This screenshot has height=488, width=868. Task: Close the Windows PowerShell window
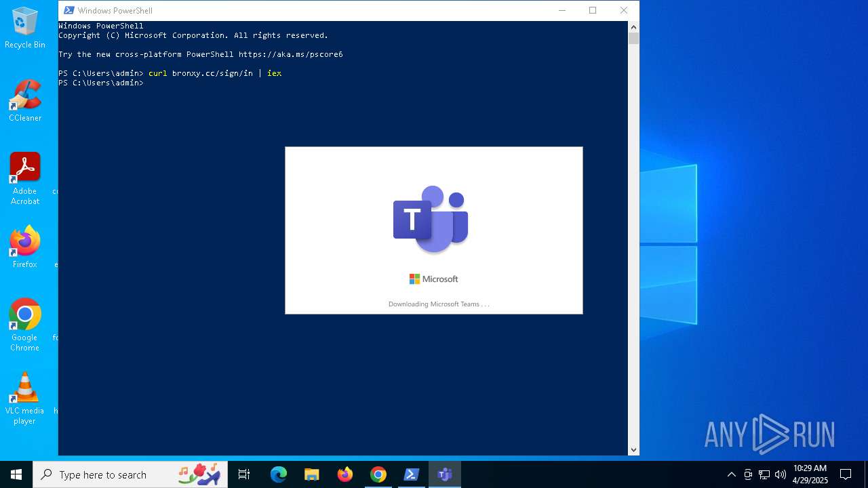[624, 10]
